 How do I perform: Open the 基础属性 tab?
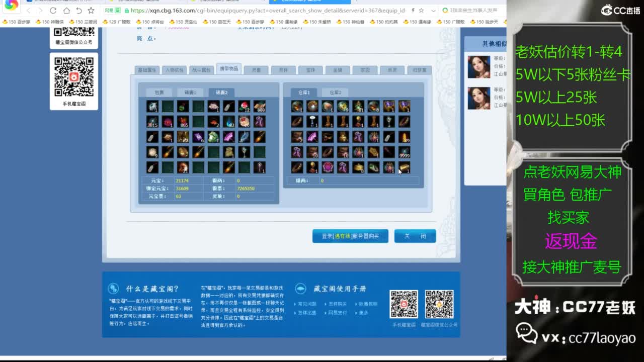147,70
